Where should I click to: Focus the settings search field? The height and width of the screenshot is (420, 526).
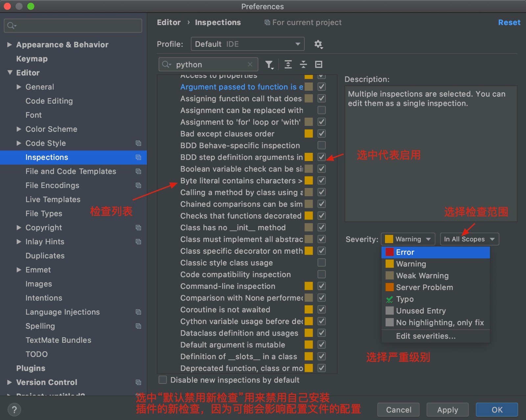point(73,26)
